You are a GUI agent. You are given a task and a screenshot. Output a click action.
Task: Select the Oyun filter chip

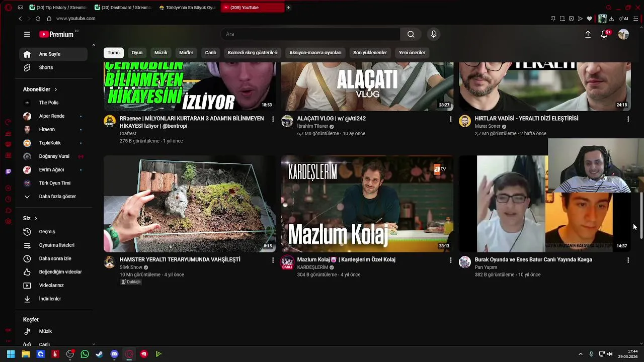(137, 53)
